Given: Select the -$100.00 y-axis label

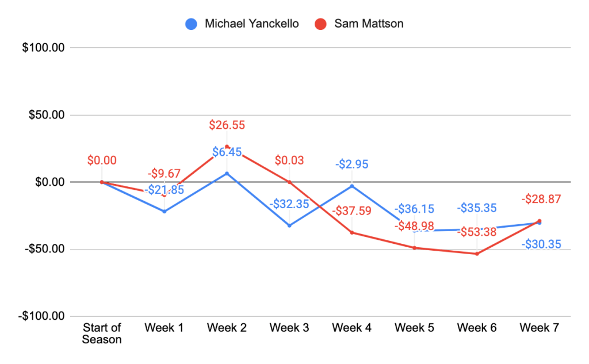Looking at the screenshot, I should pos(44,316).
